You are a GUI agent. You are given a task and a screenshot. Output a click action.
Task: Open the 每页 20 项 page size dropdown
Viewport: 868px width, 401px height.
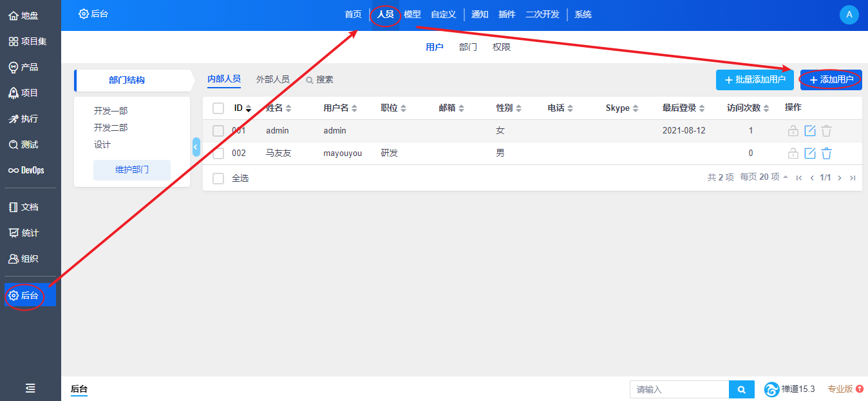764,177
